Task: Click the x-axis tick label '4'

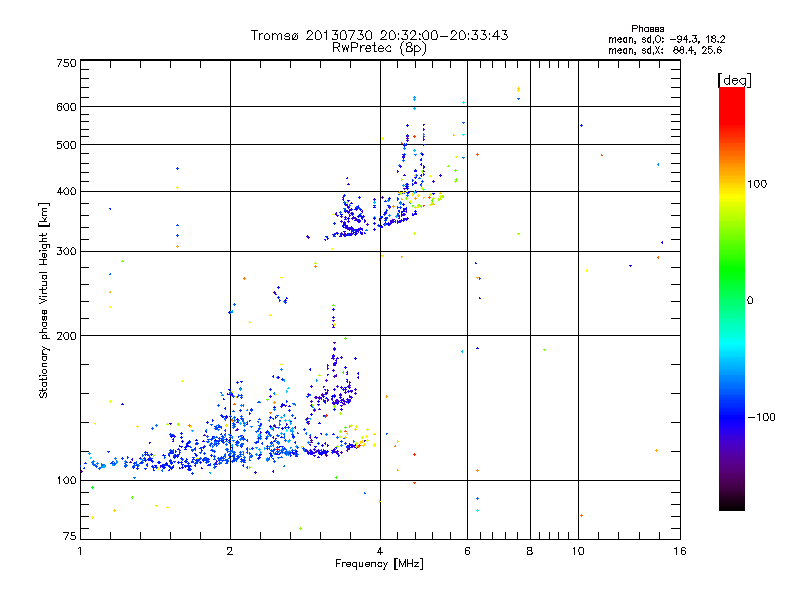Action: [x=380, y=551]
